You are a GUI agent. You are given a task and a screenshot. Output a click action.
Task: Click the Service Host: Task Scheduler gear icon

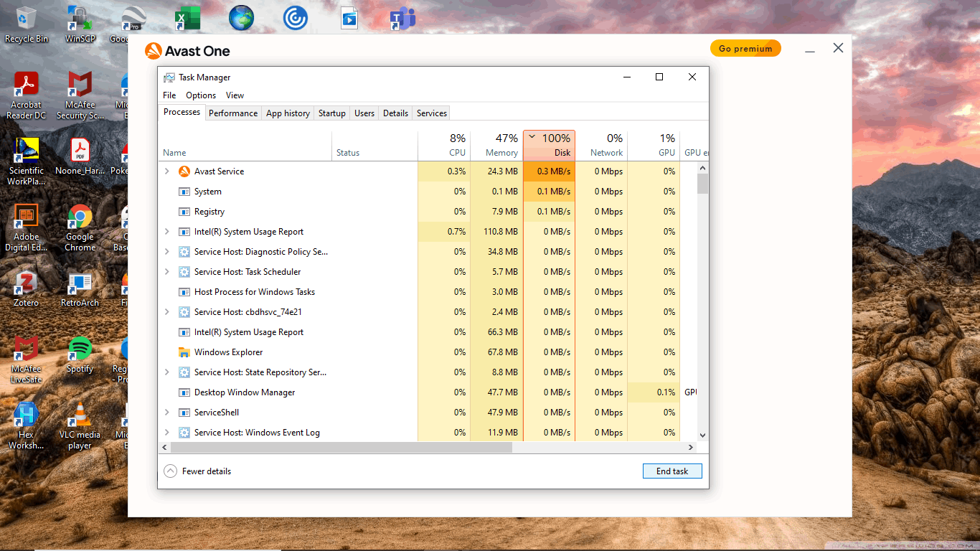click(x=184, y=272)
